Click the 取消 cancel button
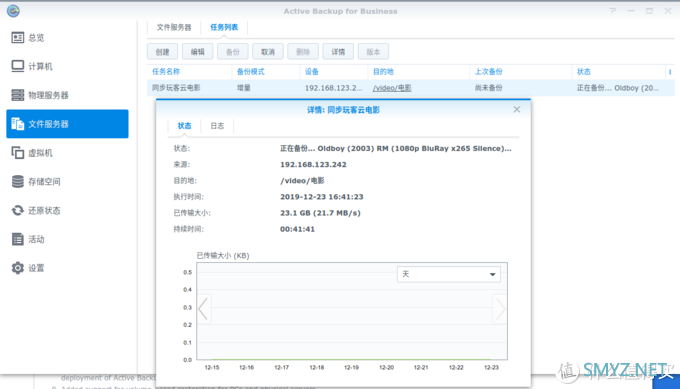Viewport: 680px width, 389px height. coord(268,52)
